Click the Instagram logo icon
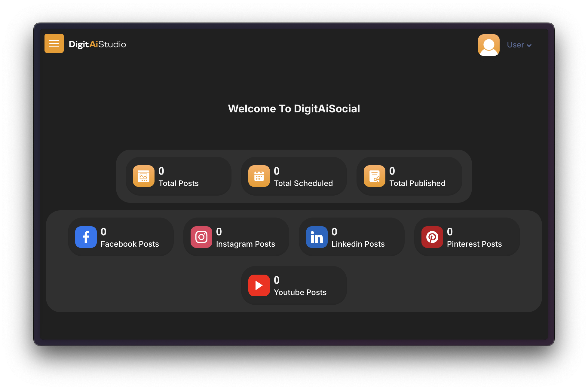The height and width of the screenshot is (390, 588). 201,237
